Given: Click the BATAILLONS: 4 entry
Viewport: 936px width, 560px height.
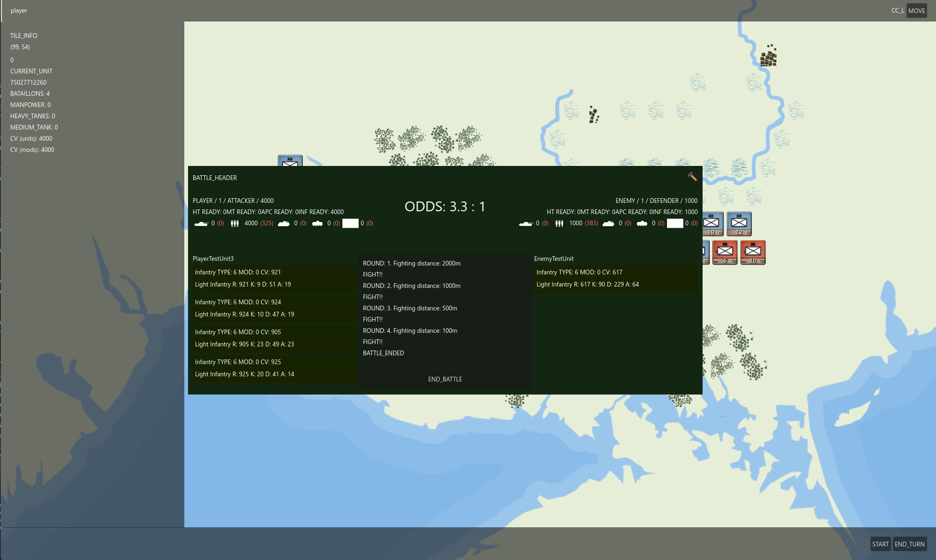Looking at the screenshot, I should [30, 93].
